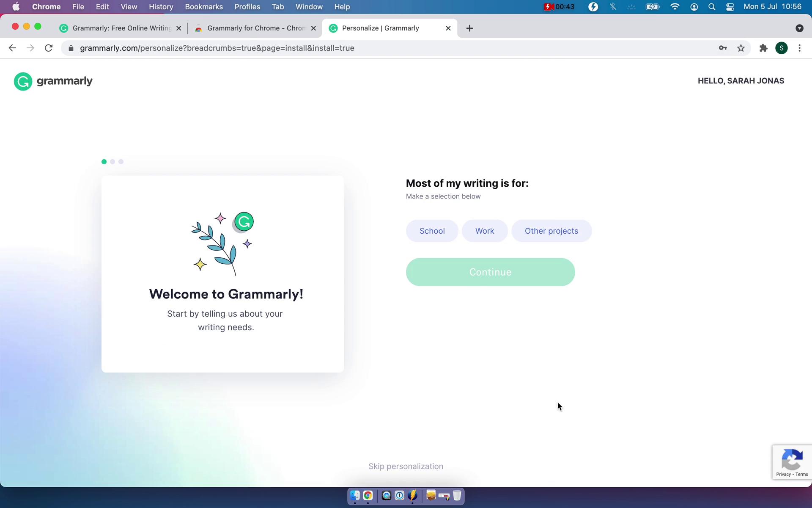Image resolution: width=812 pixels, height=508 pixels.
Task: Open the Chrome application menu
Action: point(46,7)
